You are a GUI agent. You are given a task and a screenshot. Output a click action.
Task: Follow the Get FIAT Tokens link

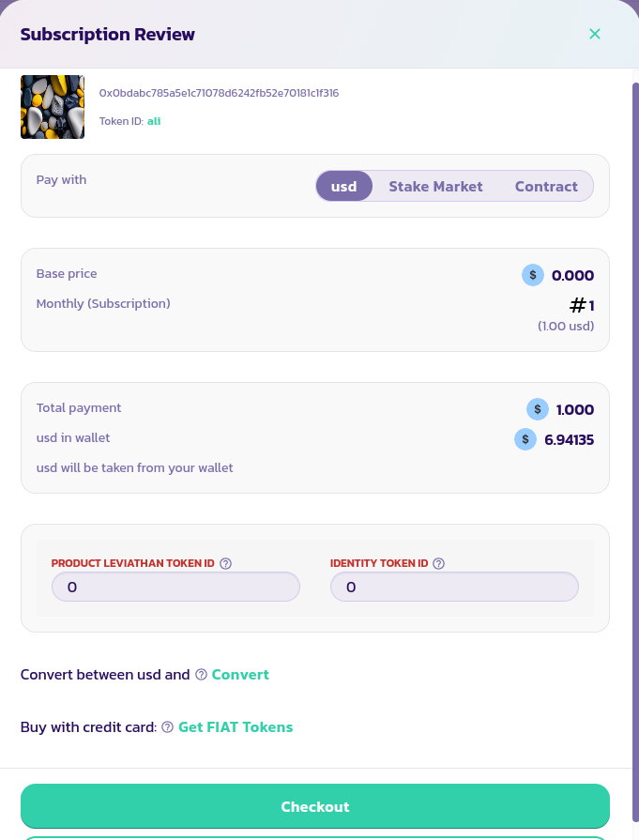236,727
